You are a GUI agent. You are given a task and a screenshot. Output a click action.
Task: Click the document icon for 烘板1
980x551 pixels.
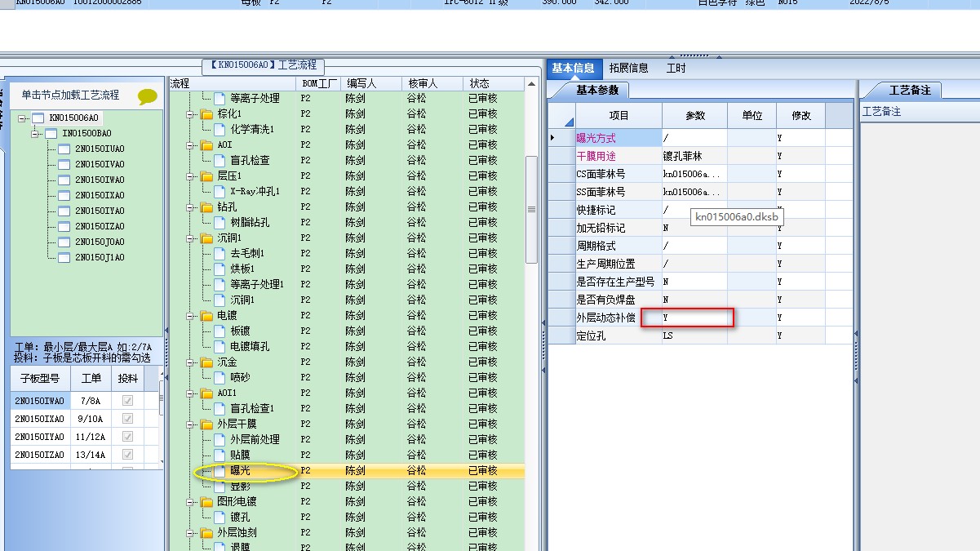(219, 269)
